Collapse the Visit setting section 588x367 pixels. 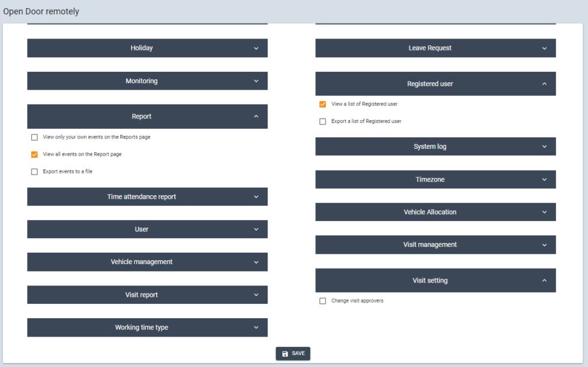click(435, 281)
